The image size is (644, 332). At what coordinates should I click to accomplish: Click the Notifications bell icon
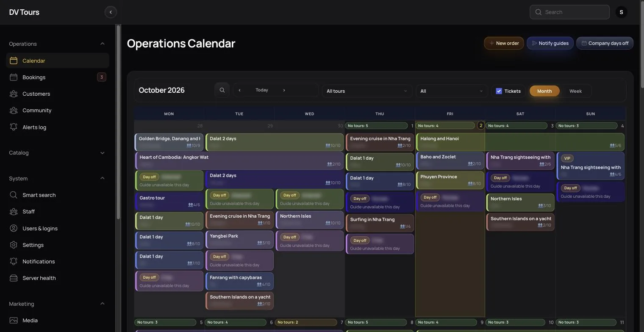point(14,261)
